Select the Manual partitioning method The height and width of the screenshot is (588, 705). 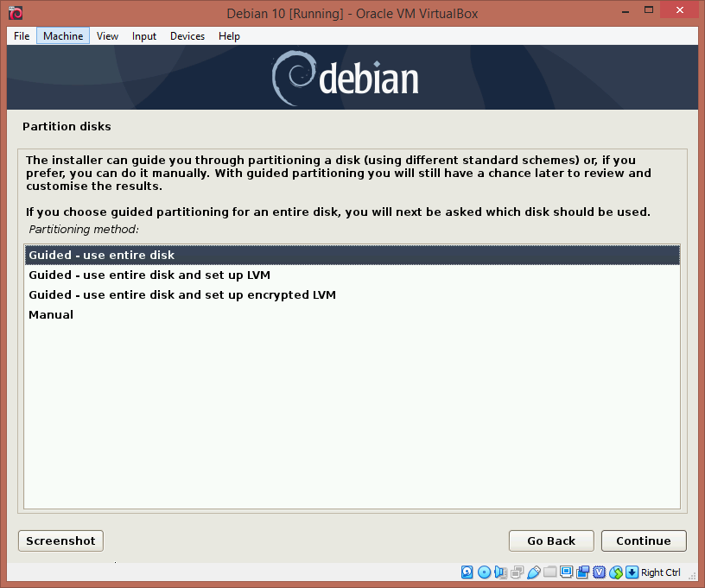(x=352, y=314)
